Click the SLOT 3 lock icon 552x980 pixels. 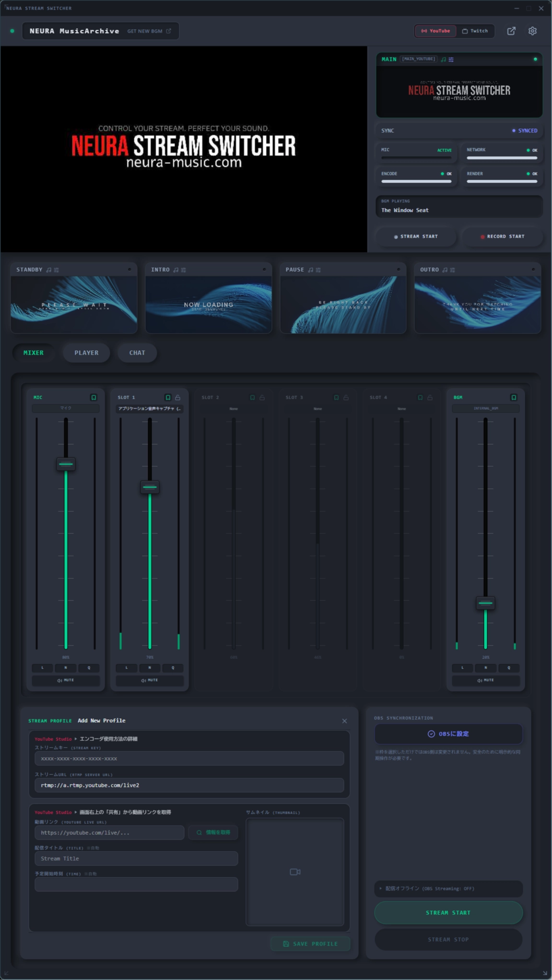346,397
